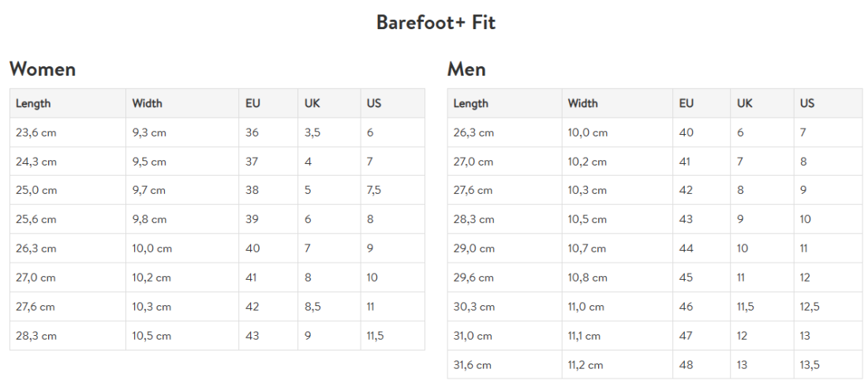
Task: Click the Women section heading
Action: click(x=43, y=69)
